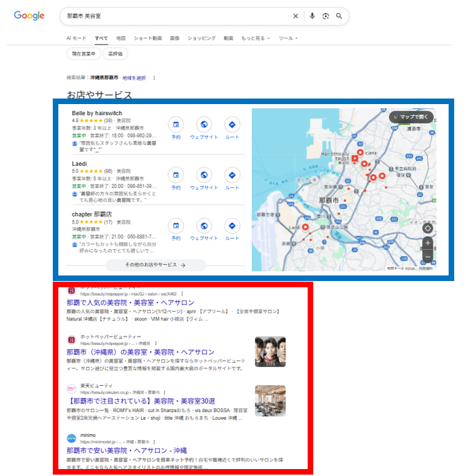Click the 予約 icon for chapter 那覇店
Screen dimensions: 466x476
click(176, 226)
